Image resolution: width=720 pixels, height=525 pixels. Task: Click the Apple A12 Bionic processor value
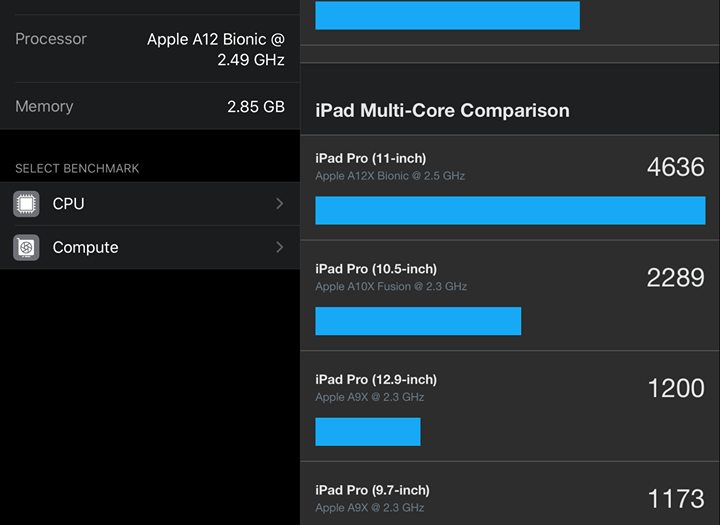tap(216, 49)
